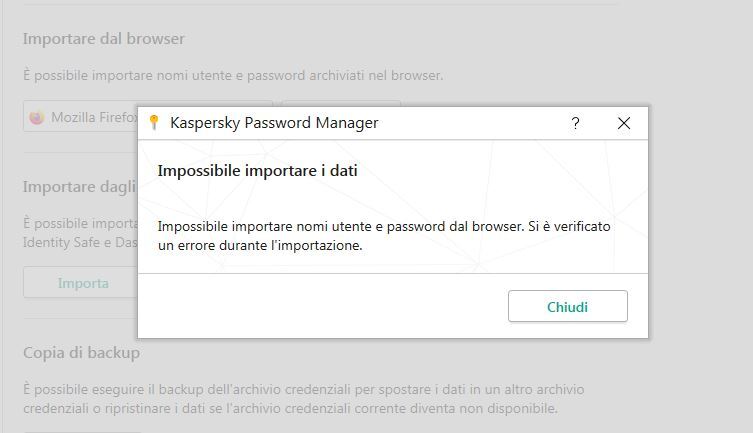Click the Importa button behind the dialog
This screenshot has height=433, width=753.
(82, 283)
